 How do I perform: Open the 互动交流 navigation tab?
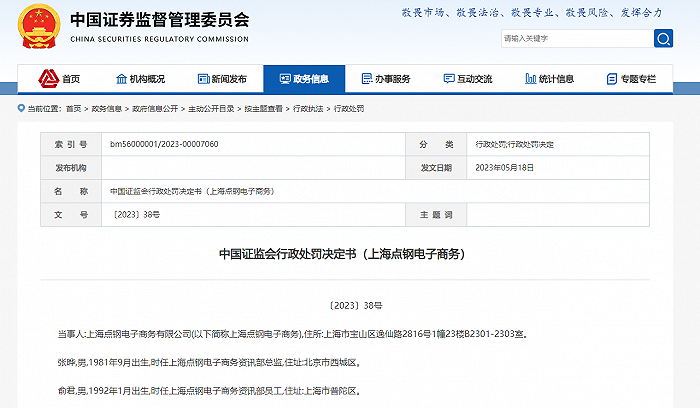coord(468,79)
